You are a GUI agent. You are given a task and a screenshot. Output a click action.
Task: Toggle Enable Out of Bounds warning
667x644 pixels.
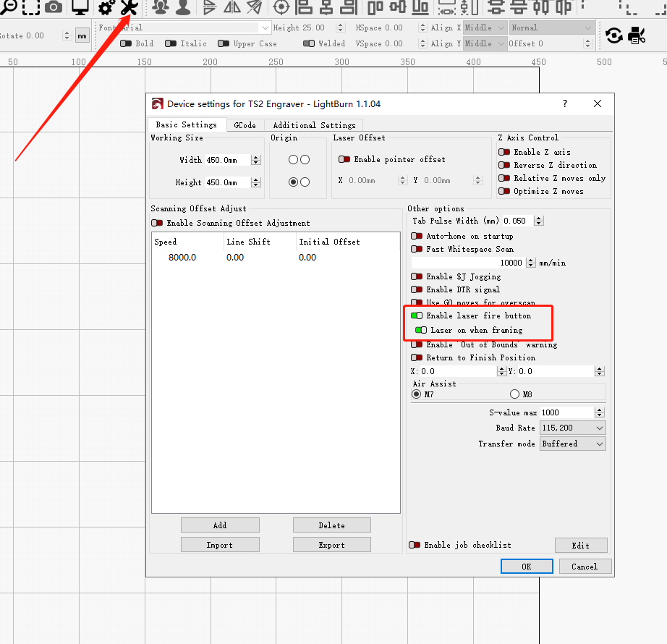point(417,344)
